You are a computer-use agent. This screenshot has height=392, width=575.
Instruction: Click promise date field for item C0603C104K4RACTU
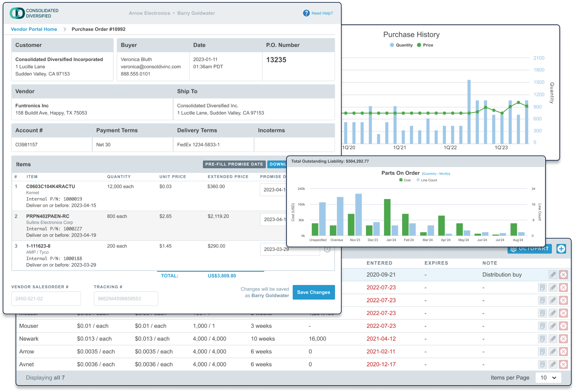click(273, 190)
